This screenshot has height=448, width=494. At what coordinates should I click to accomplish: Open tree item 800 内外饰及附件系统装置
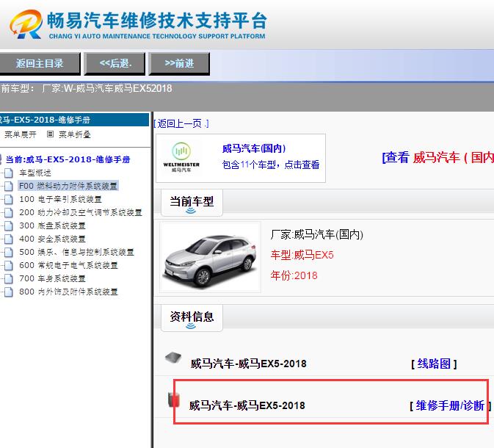point(68,292)
